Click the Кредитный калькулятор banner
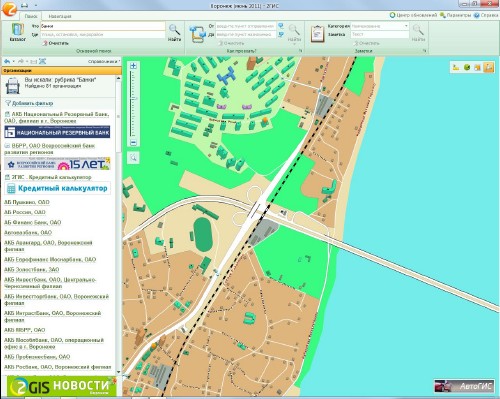500x399 pixels. tap(57, 188)
